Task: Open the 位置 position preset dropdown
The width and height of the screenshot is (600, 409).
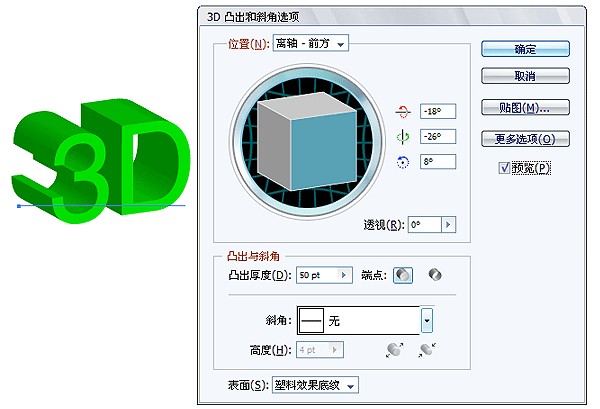Action: (311, 43)
